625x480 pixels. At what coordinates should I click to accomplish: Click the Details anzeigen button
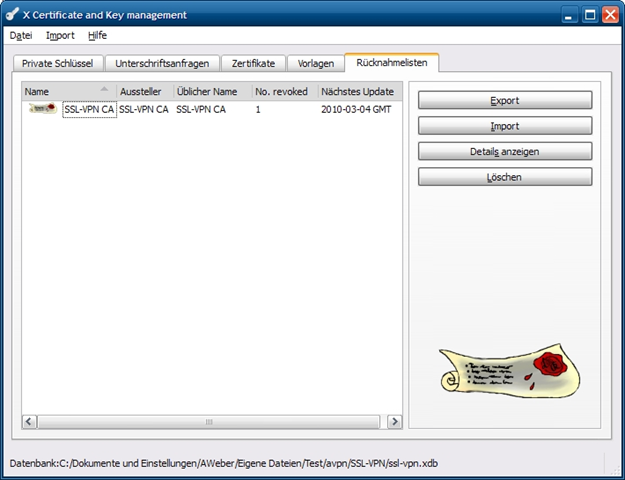(x=505, y=152)
